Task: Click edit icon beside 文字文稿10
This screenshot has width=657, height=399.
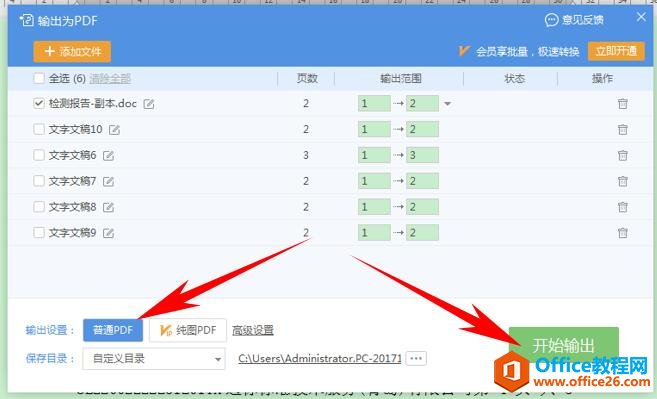Action: (114, 130)
